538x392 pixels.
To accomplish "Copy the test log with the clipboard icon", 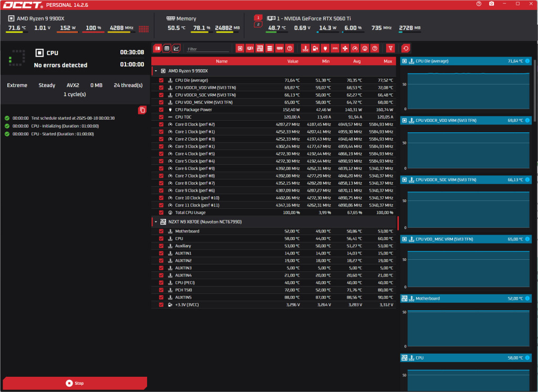I will (x=142, y=110).
